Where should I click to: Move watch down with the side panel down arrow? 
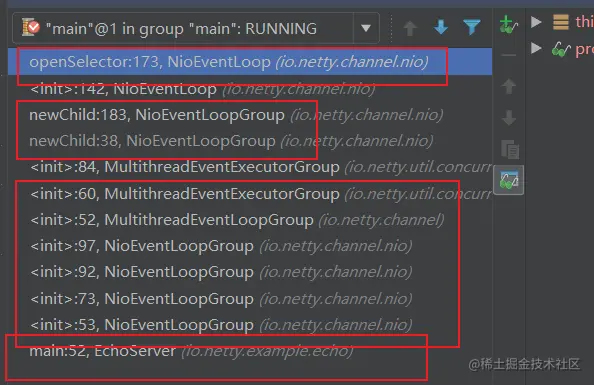pyautogui.click(x=508, y=117)
